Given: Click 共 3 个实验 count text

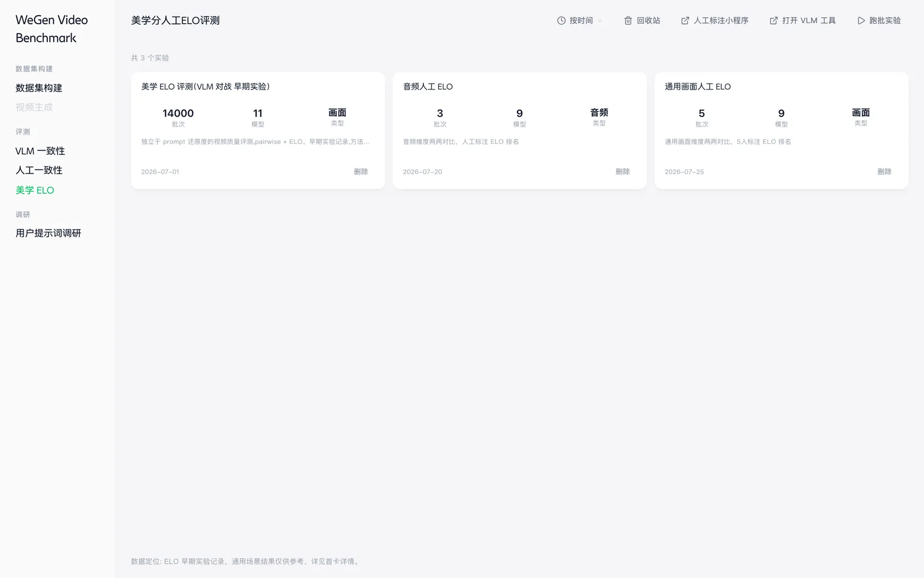Looking at the screenshot, I should (x=150, y=58).
